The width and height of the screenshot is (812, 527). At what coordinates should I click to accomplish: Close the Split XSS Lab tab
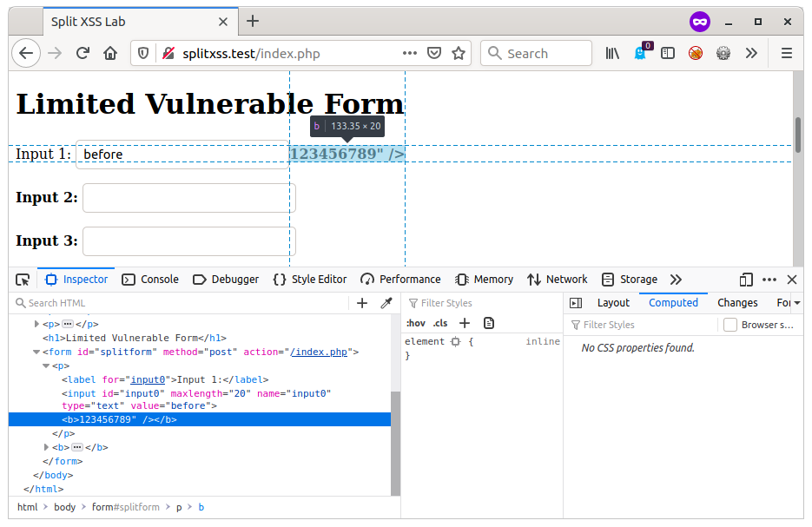pos(222,22)
